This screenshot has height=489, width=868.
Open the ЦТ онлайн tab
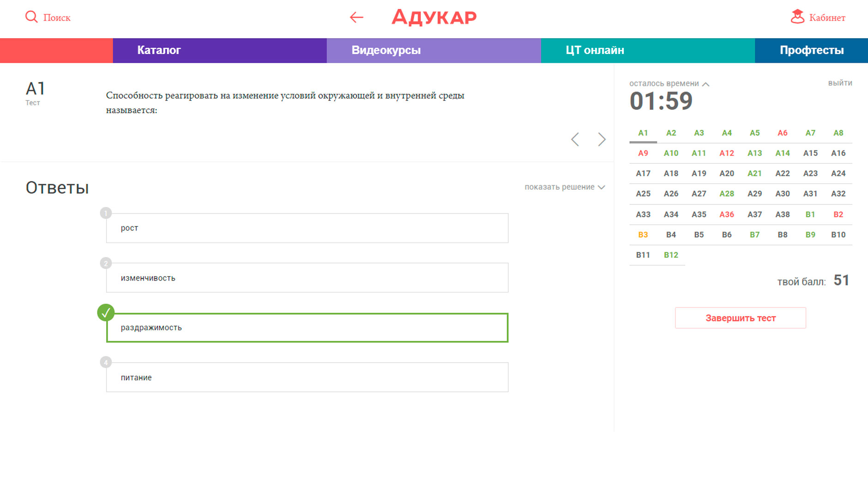[595, 50]
